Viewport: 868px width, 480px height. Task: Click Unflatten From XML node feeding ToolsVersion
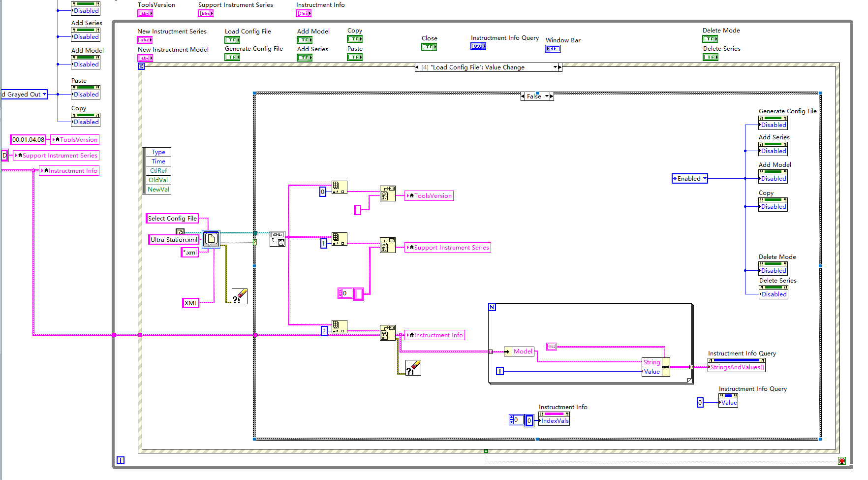pyautogui.click(x=388, y=193)
